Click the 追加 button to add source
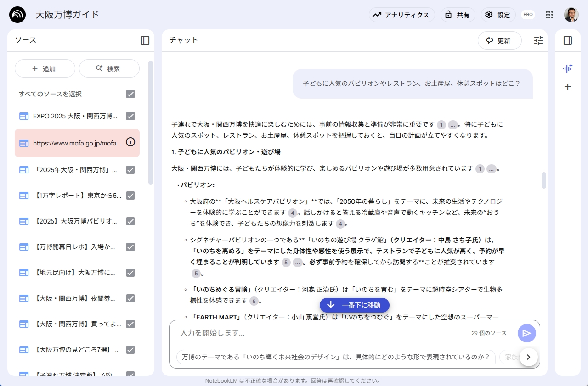The height and width of the screenshot is (386, 588). 45,68
